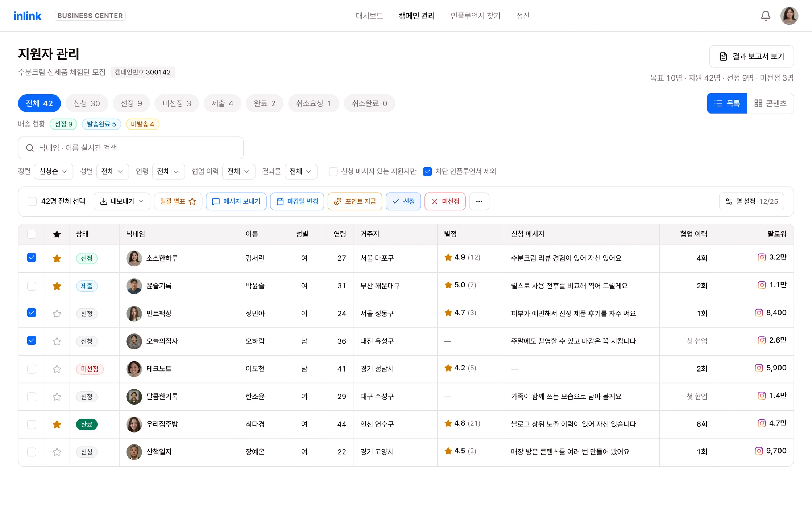Click the 일괄 별표 button
The image size is (812, 508).
point(178,201)
